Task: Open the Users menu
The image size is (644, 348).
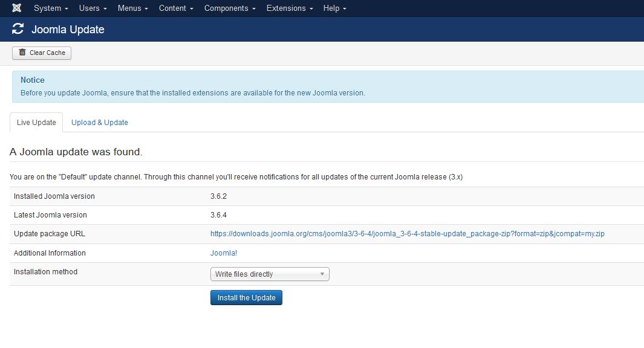Action: (89, 8)
